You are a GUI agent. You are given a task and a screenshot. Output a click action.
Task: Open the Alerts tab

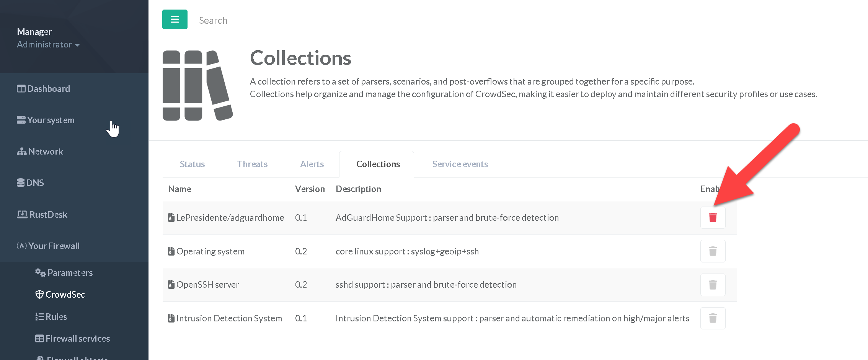[x=312, y=164]
